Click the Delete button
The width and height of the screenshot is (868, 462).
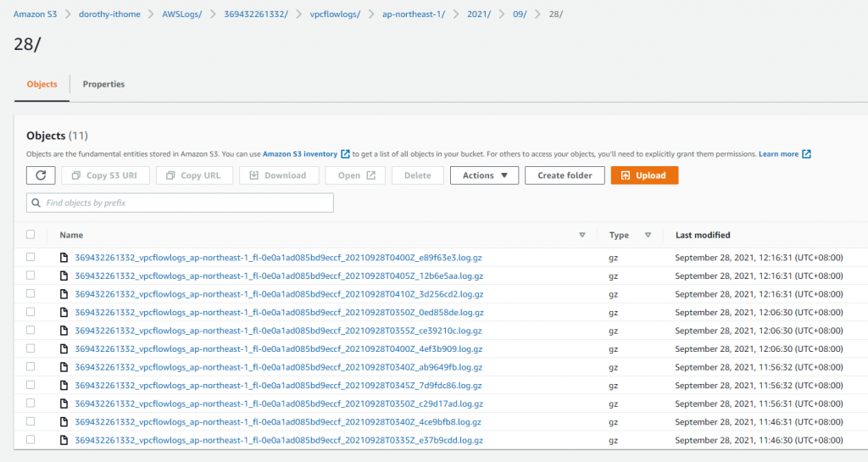[x=417, y=175]
